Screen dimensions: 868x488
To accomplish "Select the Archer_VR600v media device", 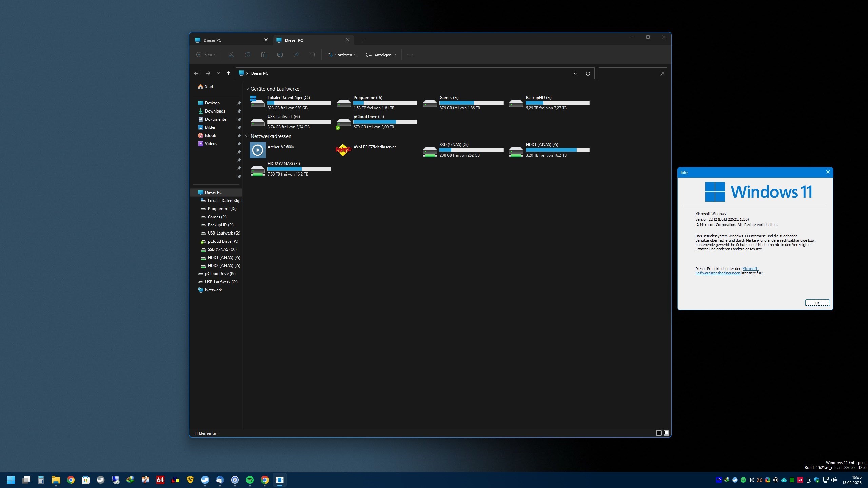I will (x=272, y=150).
